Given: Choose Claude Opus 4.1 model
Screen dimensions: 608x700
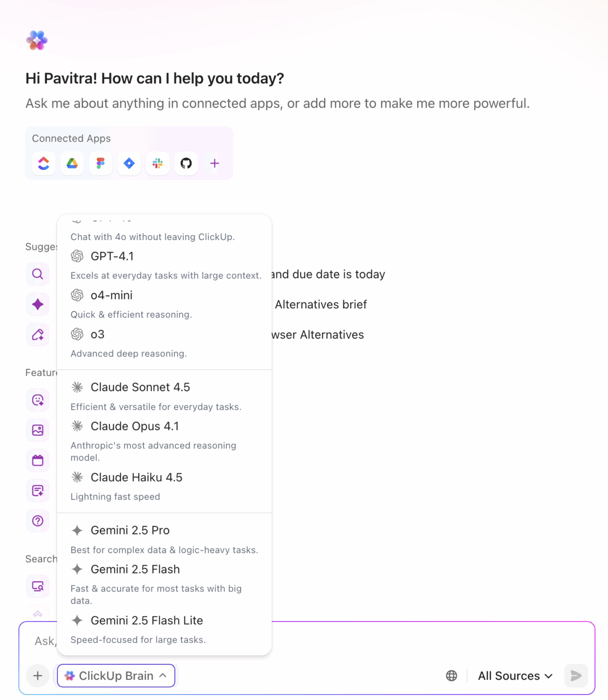Looking at the screenshot, I should tap(134, 426).
